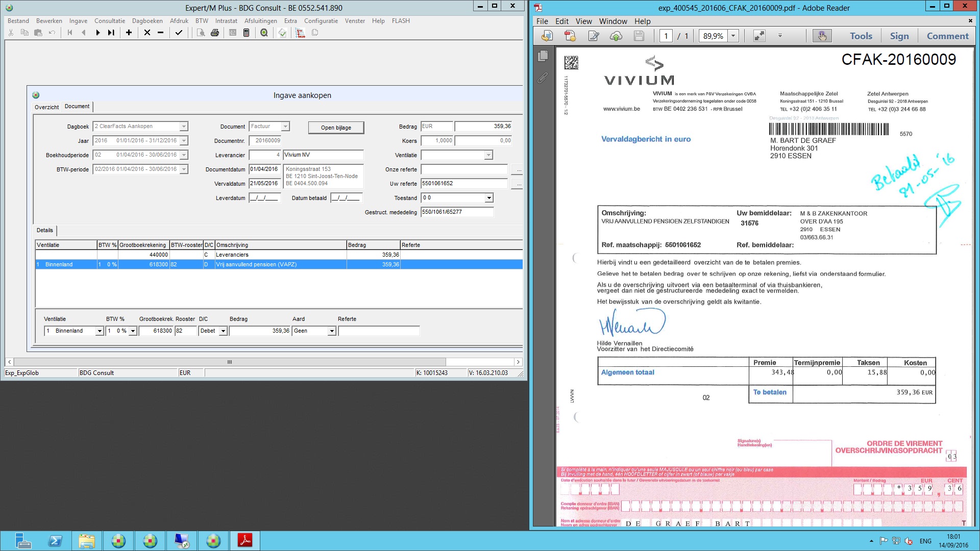Open the Bestand menu
This screenshot has width=980, height=551.
18,21
